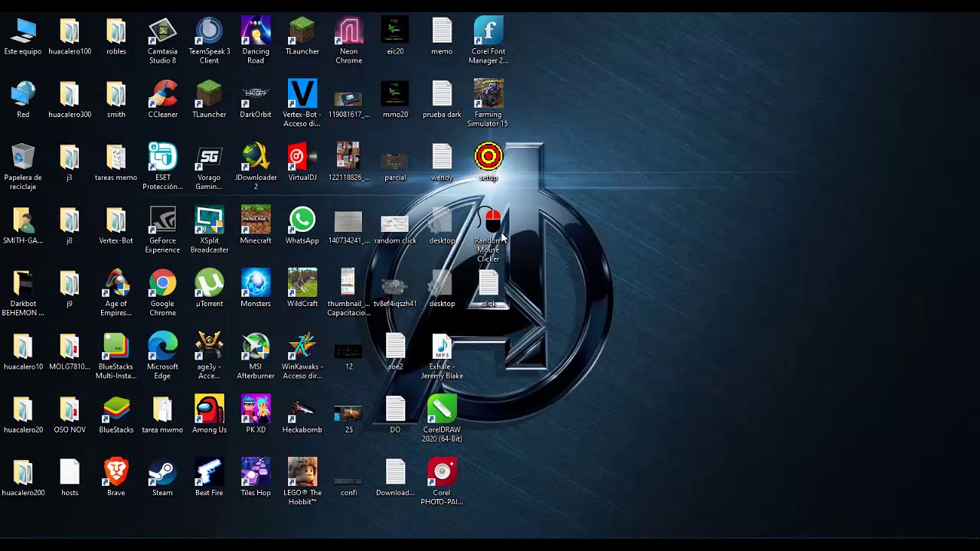Screen dimensions: 980x551
Task: Open the Tiles Hop icon
Action: click(x=256, y=476)
